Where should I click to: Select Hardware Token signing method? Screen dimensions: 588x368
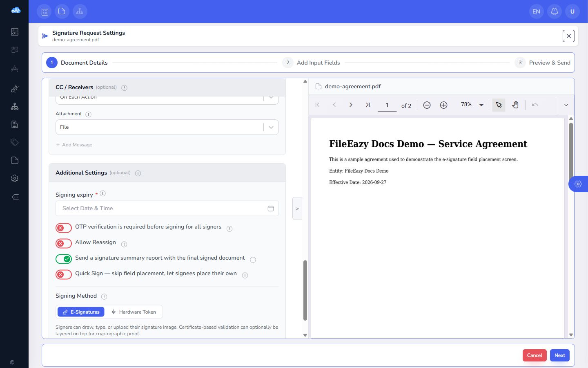pyautogui.click(x=134, y=312)
